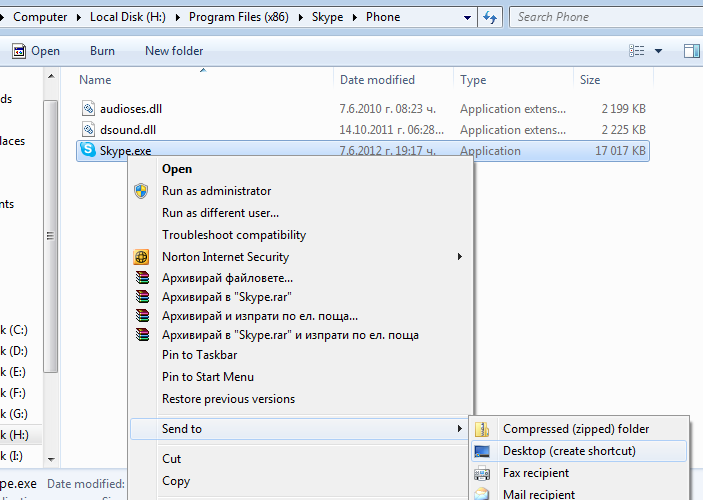The image size is (703, 500).
Task: Click the navigation pane scrollbar thumb
Action: (x=51, y=236)
